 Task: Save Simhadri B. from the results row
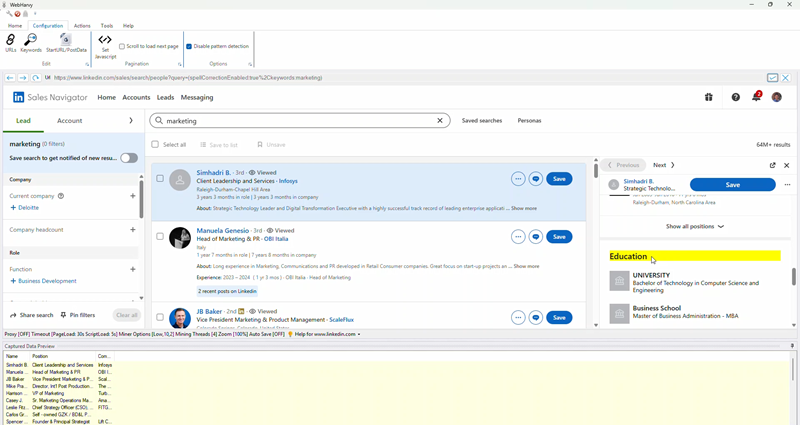[559, 179]
